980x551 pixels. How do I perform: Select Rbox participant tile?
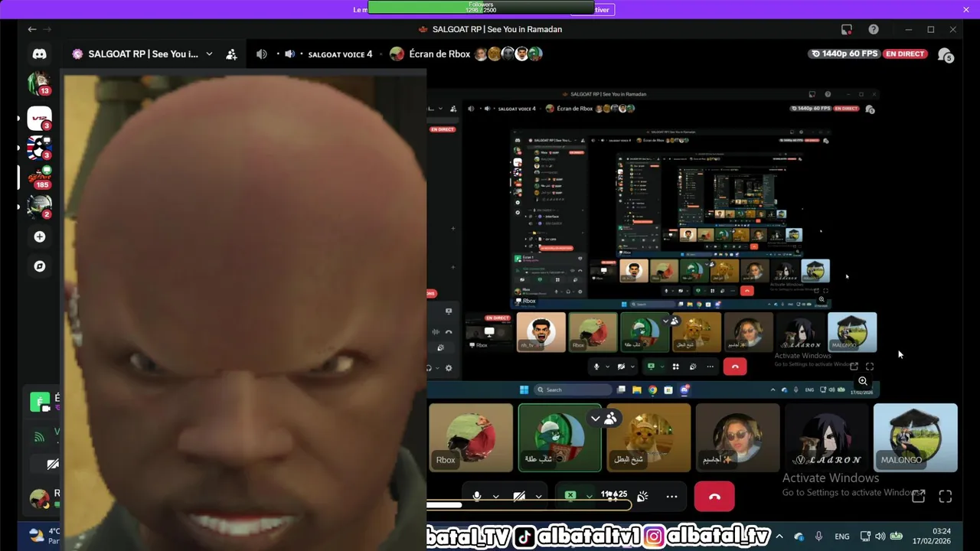click(x=471, y=438)
